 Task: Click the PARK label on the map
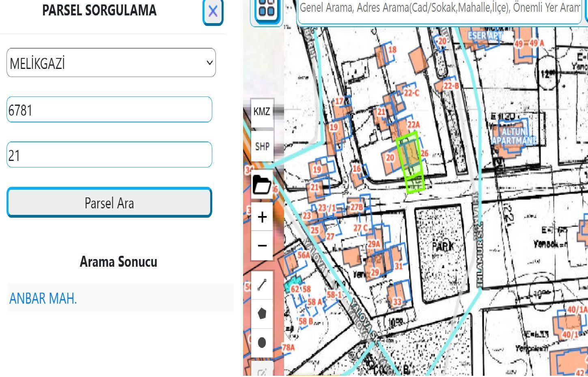(x=442, y=246)
